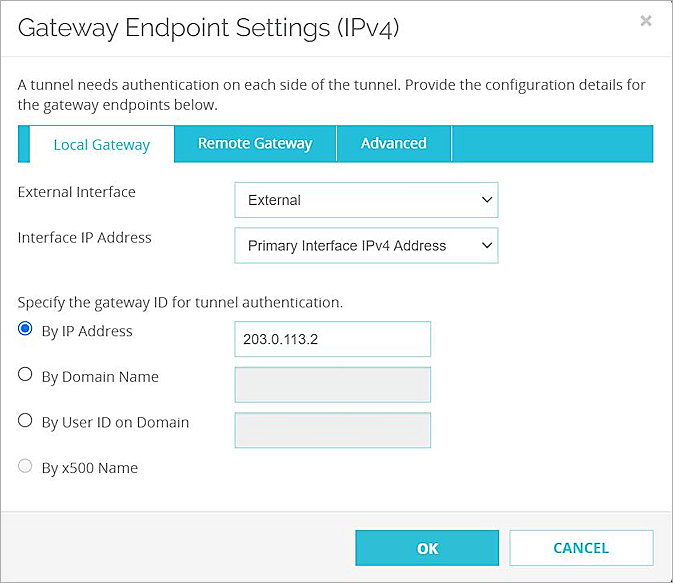This screenshot has width=673, height=583.
Task: Pick the By x500 Name radio button
Action: point(26,467)
